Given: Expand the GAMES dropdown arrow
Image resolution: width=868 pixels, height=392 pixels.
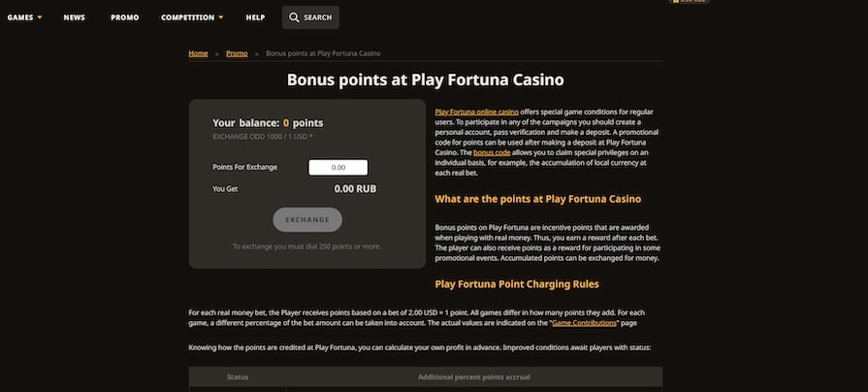Looking at the screenshot, I should [40, 17].
